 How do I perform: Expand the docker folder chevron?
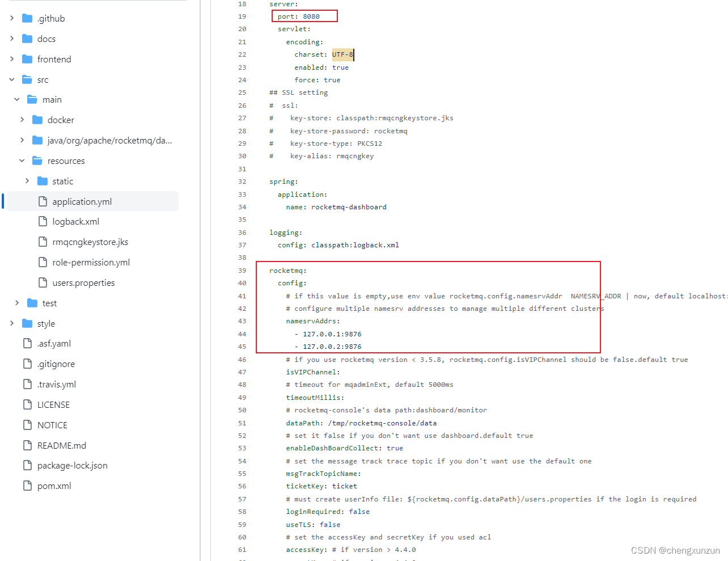22,120
